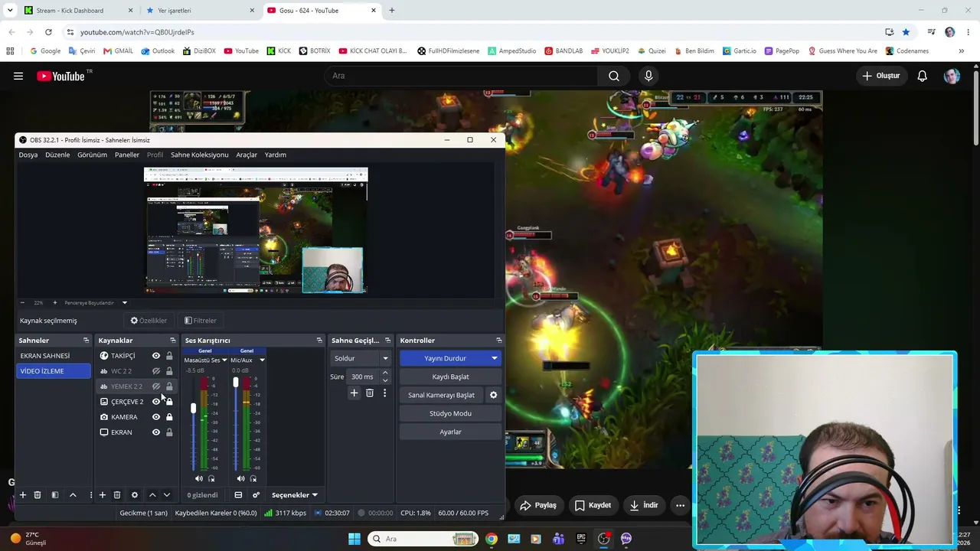Viewport: 980px width, 551px height.
Task: Toggle audio mixer layout icon
Action: point(238,495)
